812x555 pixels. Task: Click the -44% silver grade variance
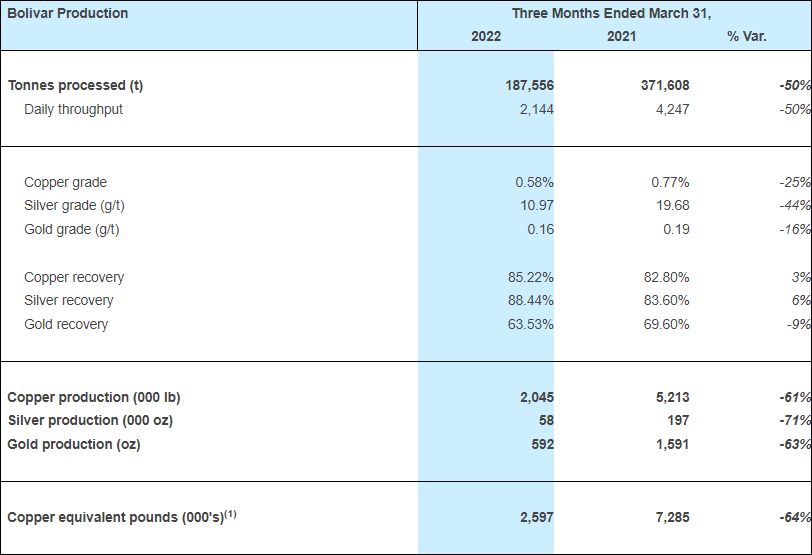coord(795,206)
